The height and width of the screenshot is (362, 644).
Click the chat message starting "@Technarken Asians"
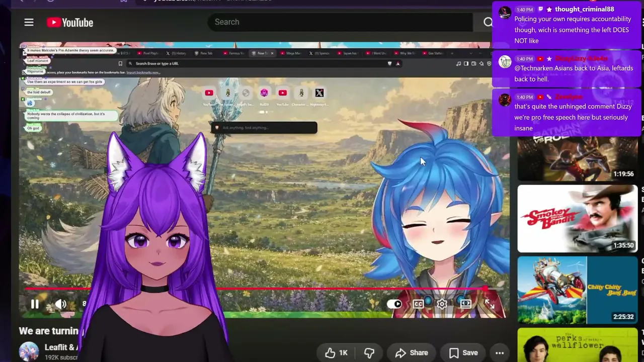click(x=574, y=73)
